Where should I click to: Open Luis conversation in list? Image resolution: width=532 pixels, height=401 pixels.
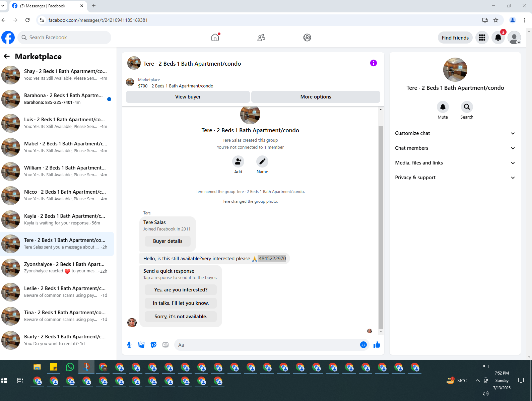(x=57, y=123)
